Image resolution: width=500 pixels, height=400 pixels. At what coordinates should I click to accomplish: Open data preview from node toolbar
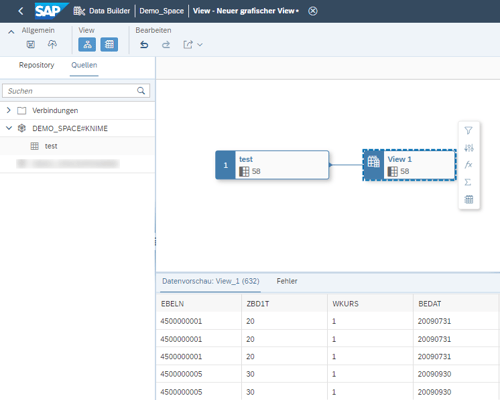tap(469, 200)
